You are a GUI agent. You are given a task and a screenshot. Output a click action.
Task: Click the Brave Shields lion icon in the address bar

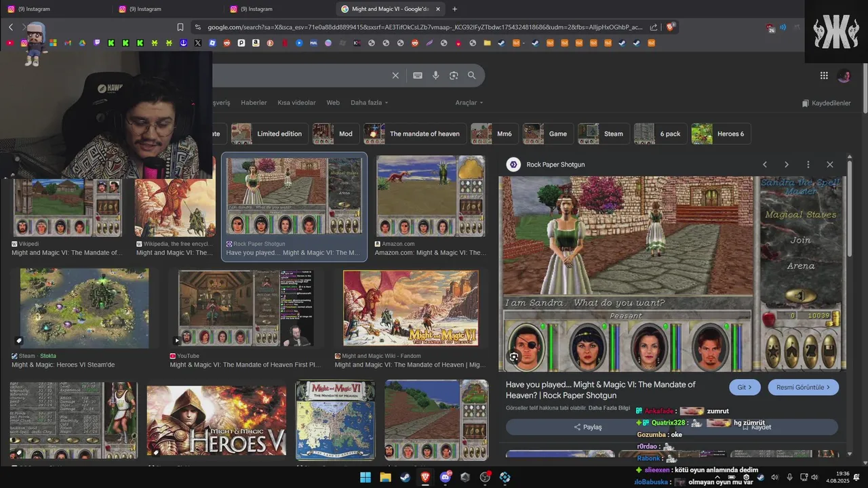point(670,27)
